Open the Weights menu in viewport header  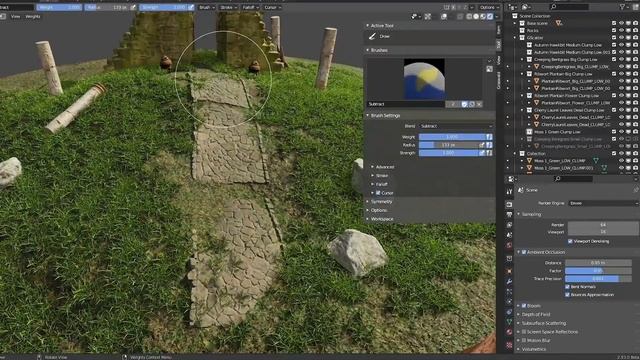click(x=33, y=17)
